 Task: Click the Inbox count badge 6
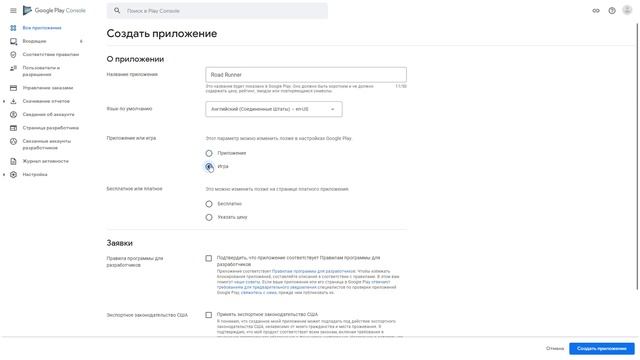[x=81, y=41]
